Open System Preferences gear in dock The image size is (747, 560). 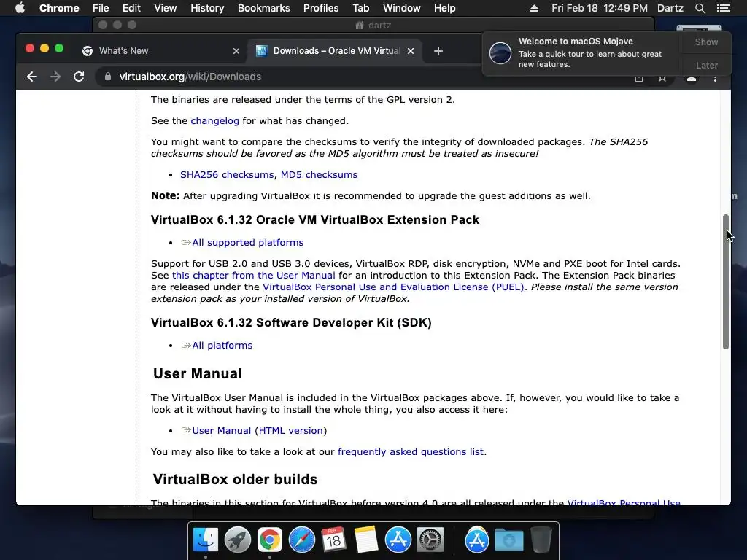(430, 540)
